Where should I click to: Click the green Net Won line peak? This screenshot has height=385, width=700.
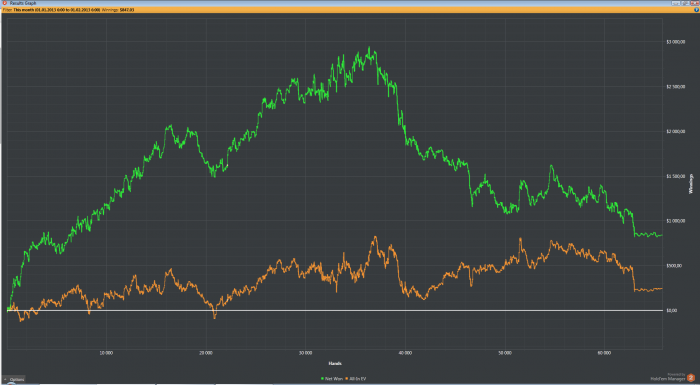[x=369, y=47]
